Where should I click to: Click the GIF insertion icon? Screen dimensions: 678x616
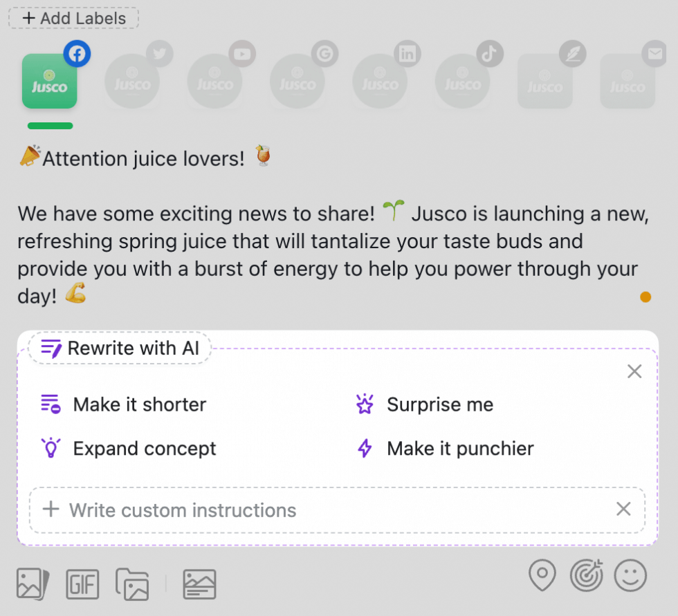82,584
